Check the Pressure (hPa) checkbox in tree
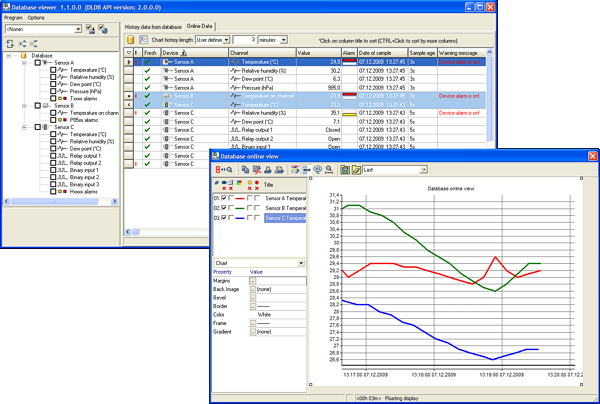600x404 pixels. pyautogui.click(x=53, y=91)
